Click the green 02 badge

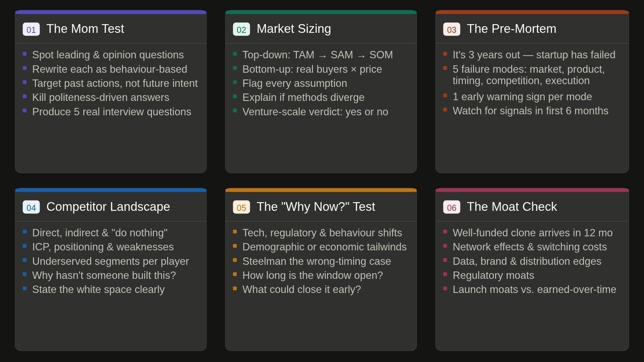point(241,29)
